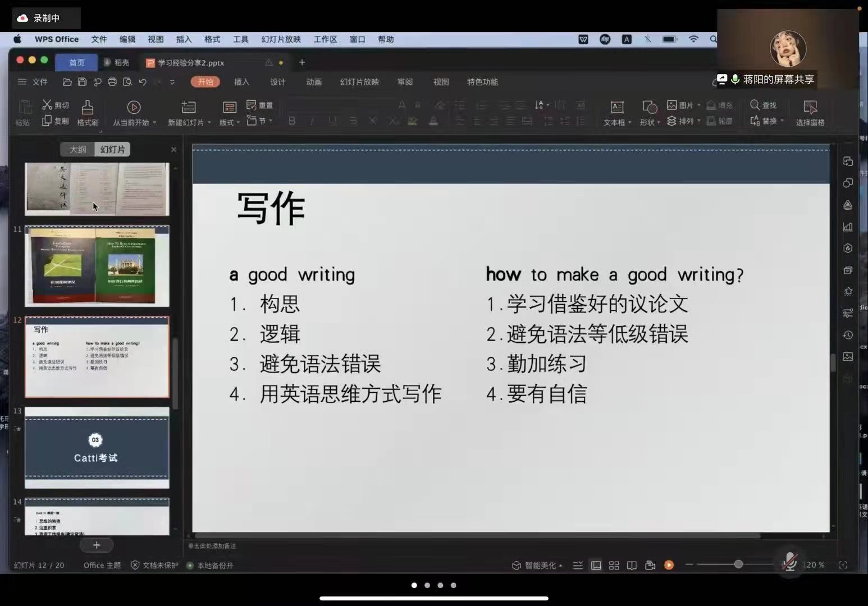Click the Cut (剪切) scissors icon
Screen dimensions: 868x606
pos(47,105)
